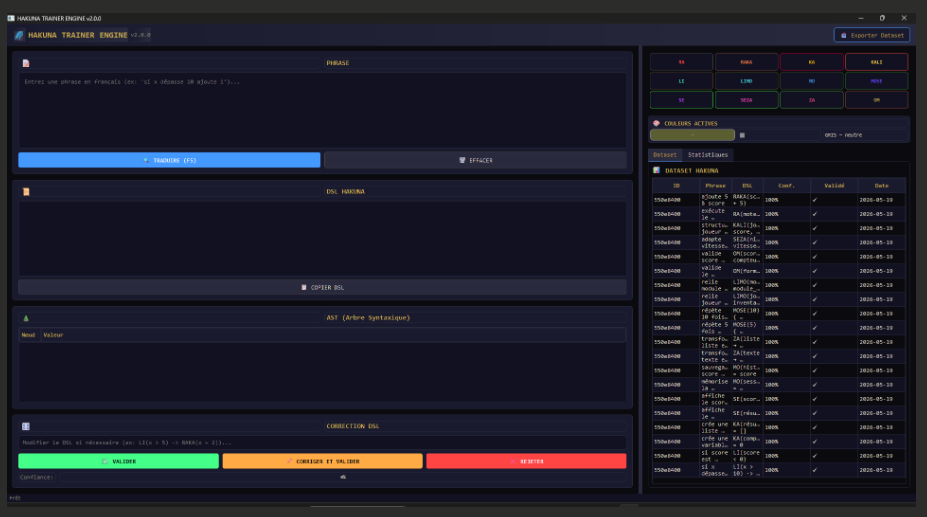927x517 pixels.
Task: Click the orange CORRIGER ET VALIDER button
Action: [x=322, y=461]
